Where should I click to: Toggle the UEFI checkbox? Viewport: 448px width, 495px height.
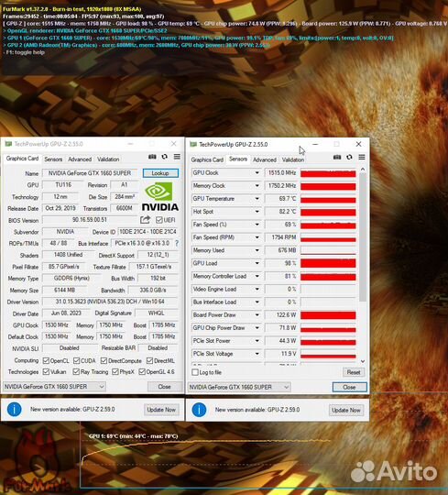(159, 220)
